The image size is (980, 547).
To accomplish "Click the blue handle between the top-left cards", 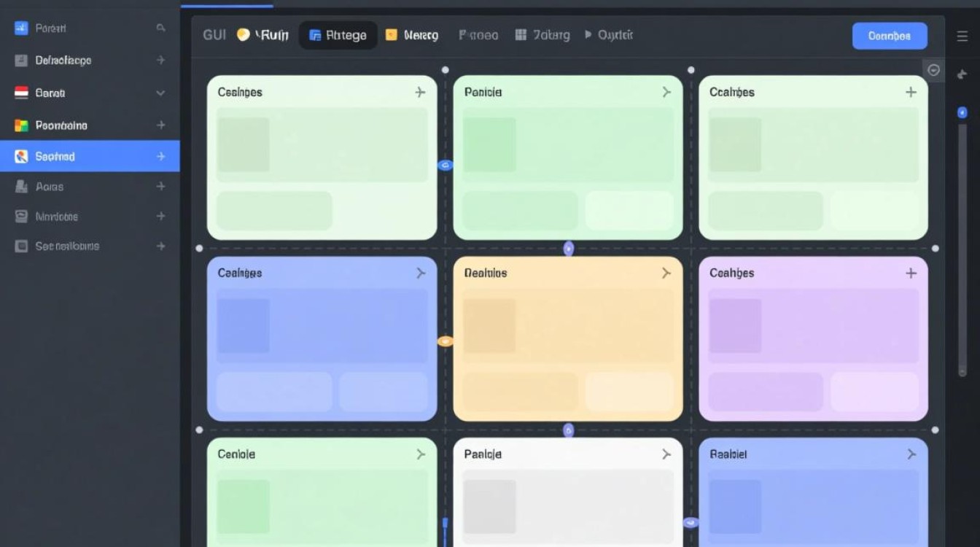I will pos(445,166).
